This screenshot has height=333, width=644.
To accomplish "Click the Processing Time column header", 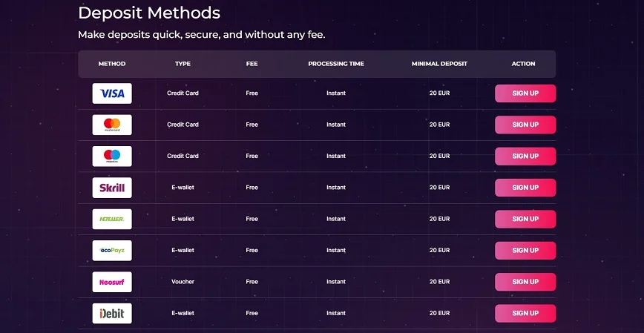I will click(336, 64).
